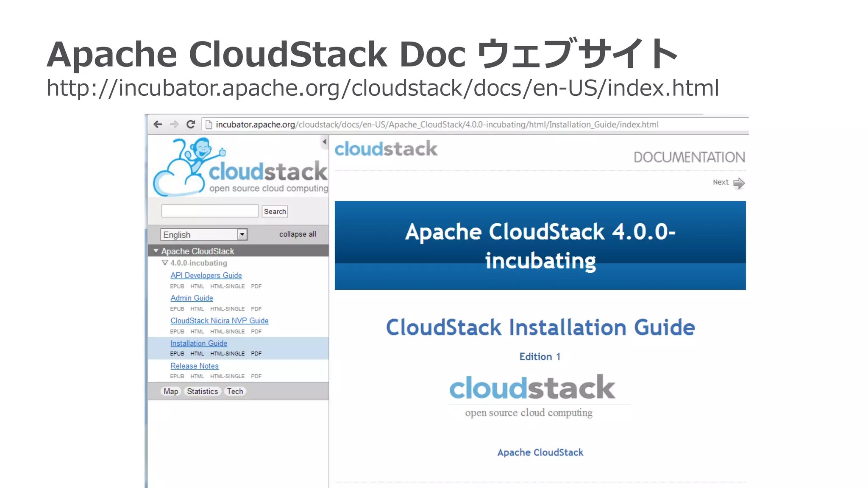The image size is (868, 488).
Task: Reload the page with refresh icon
Action: click(191, 124)
